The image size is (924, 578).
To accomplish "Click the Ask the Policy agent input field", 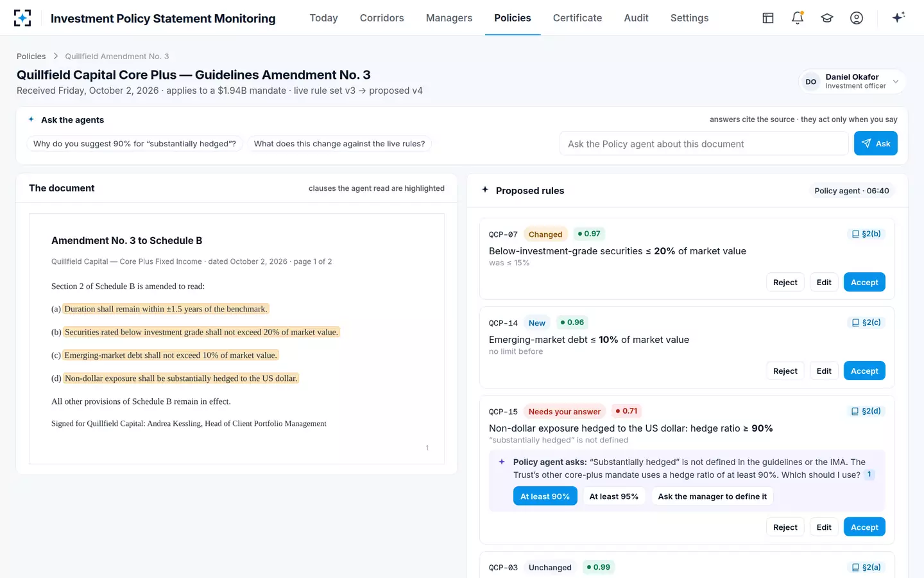I will point(704,144).
